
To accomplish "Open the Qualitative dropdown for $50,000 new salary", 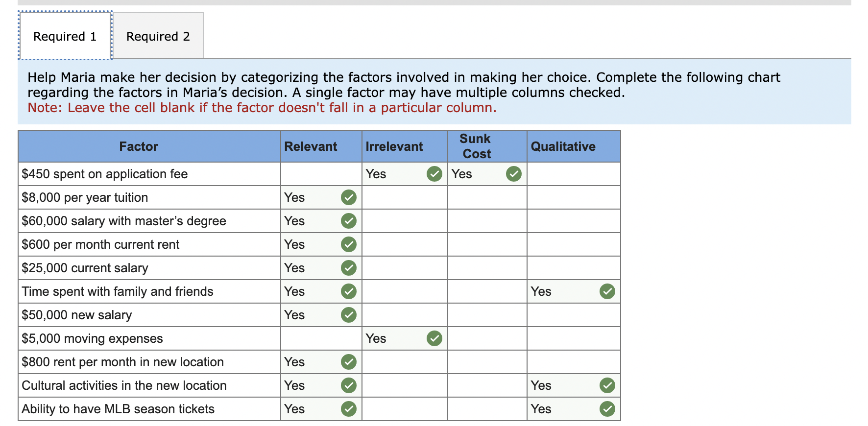I will [574, 315].
